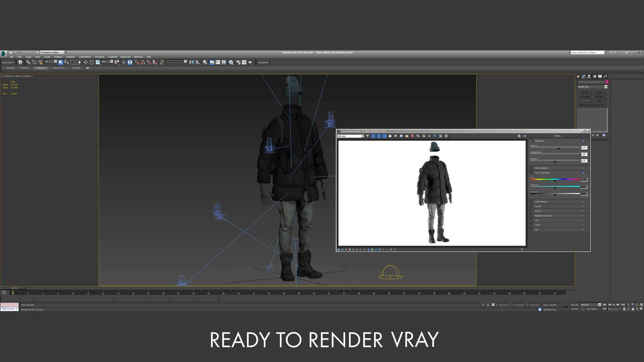Select the Move transform tool
This screenshot has height=362, width=644.
(86, 62)
